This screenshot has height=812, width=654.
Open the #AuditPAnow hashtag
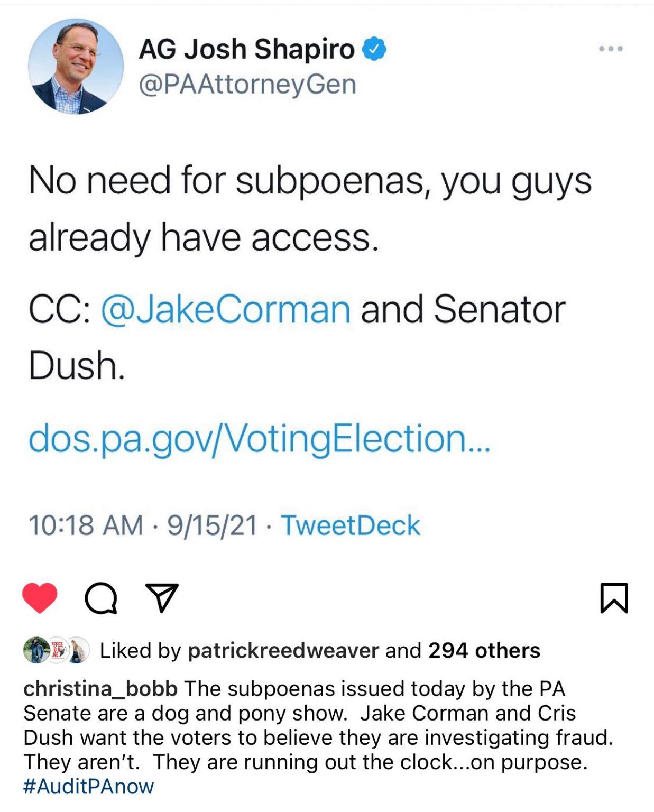coord(88,786)
